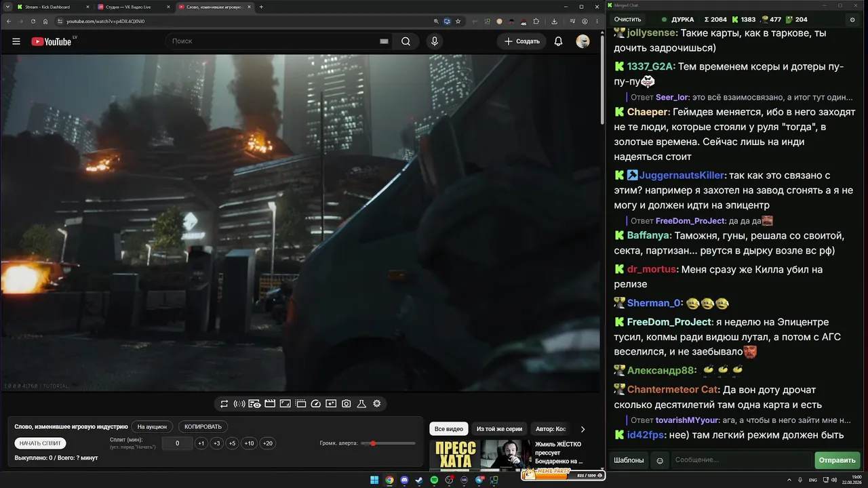The width and height of the screenshot is (868, 488).
Task: Reload the browser page
Action: [33, 21]
